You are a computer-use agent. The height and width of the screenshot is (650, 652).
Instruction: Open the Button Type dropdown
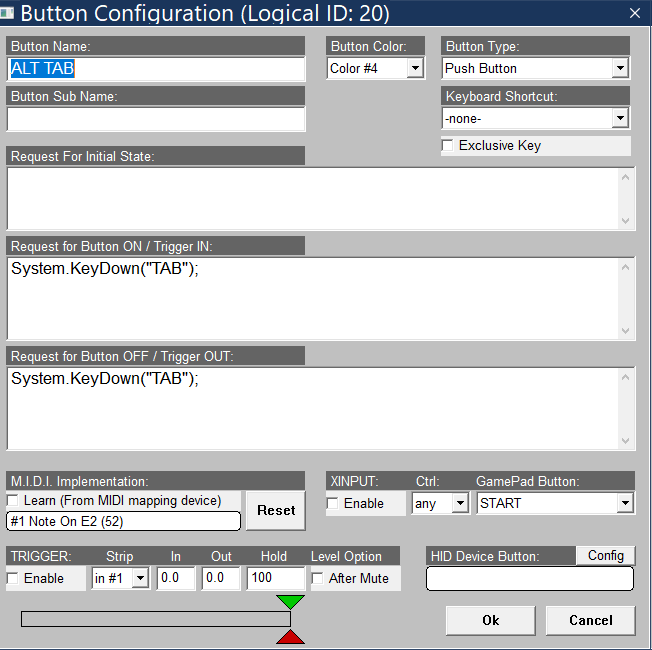(x=620, y=68)
